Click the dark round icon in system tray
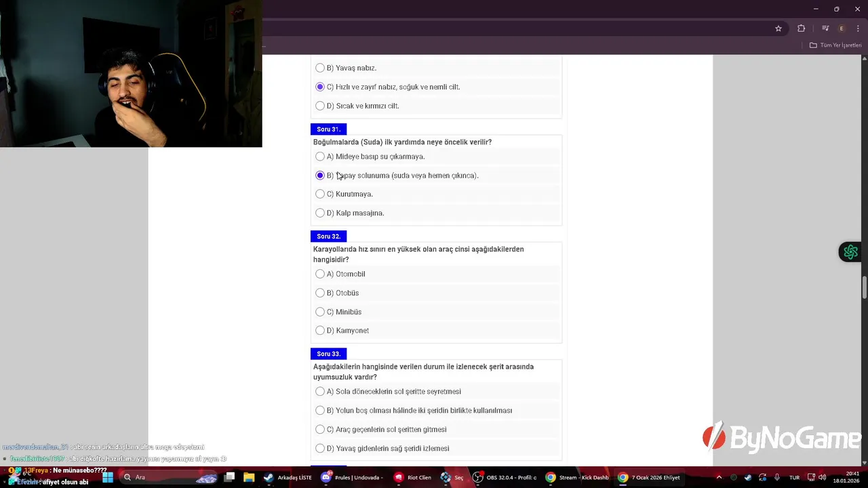This screenshot has width=868, height=488. click(733, 477)
